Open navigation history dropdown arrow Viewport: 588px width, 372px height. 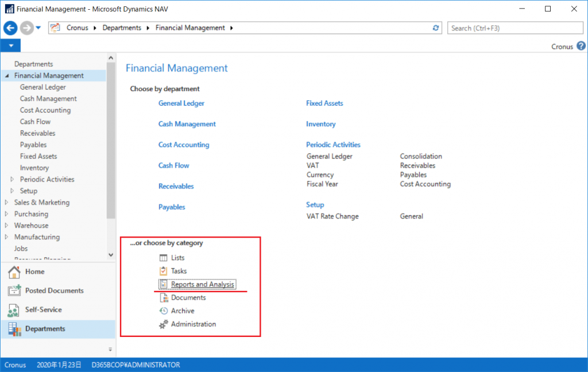[x=38, y=28]
